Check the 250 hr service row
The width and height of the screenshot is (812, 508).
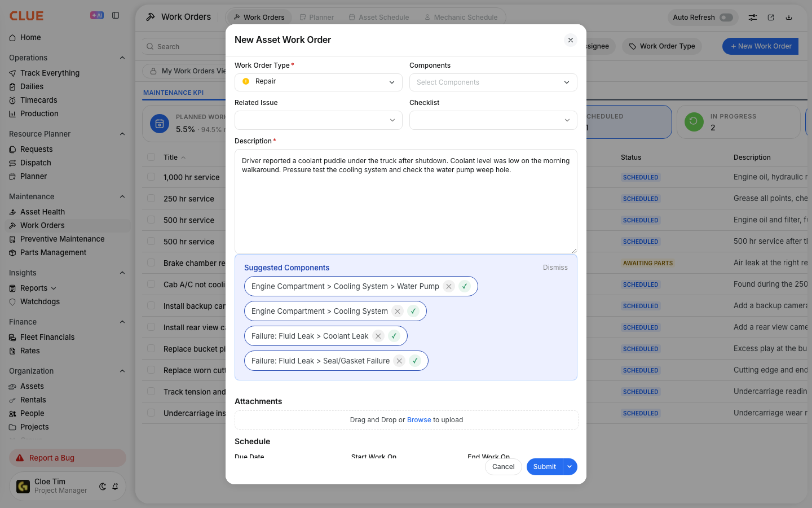(151, 198)
